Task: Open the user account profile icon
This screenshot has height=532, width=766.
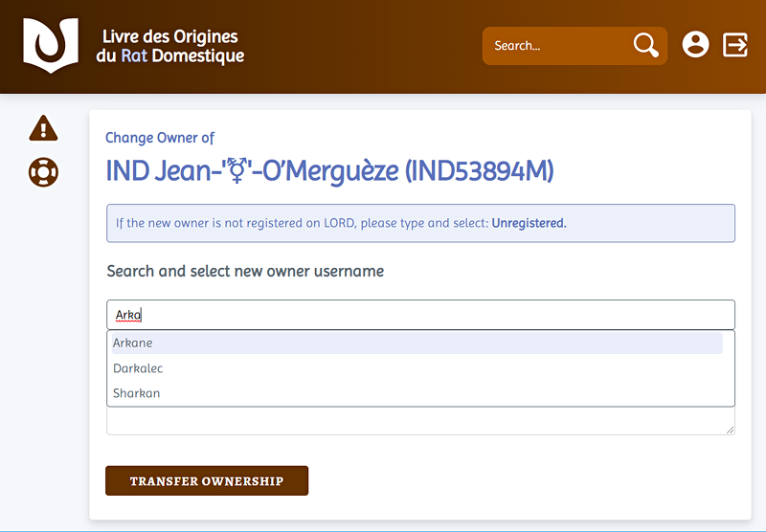Action: [x=695, y=44]
